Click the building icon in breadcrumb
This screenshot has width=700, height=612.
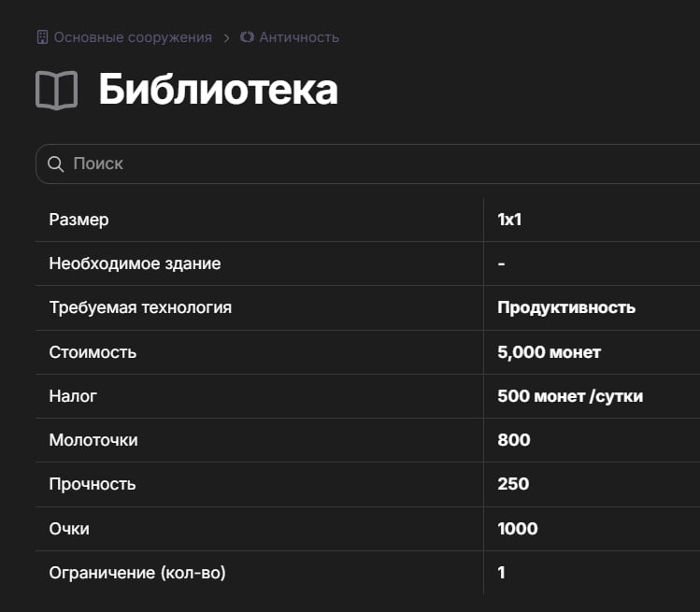[42, 37]
